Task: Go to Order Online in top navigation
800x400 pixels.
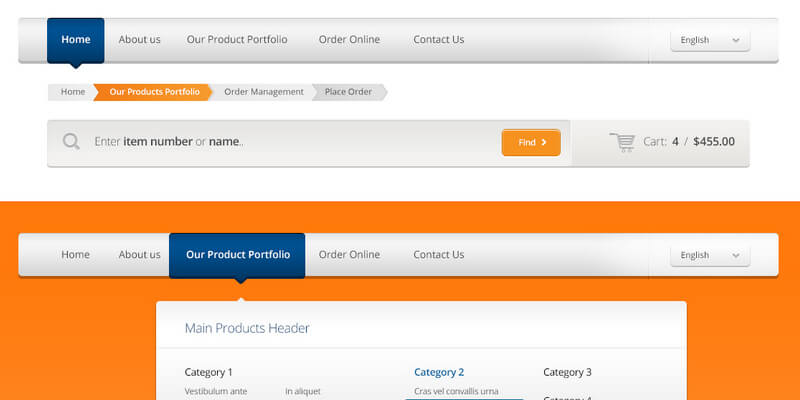Action: tap(349, 40)
